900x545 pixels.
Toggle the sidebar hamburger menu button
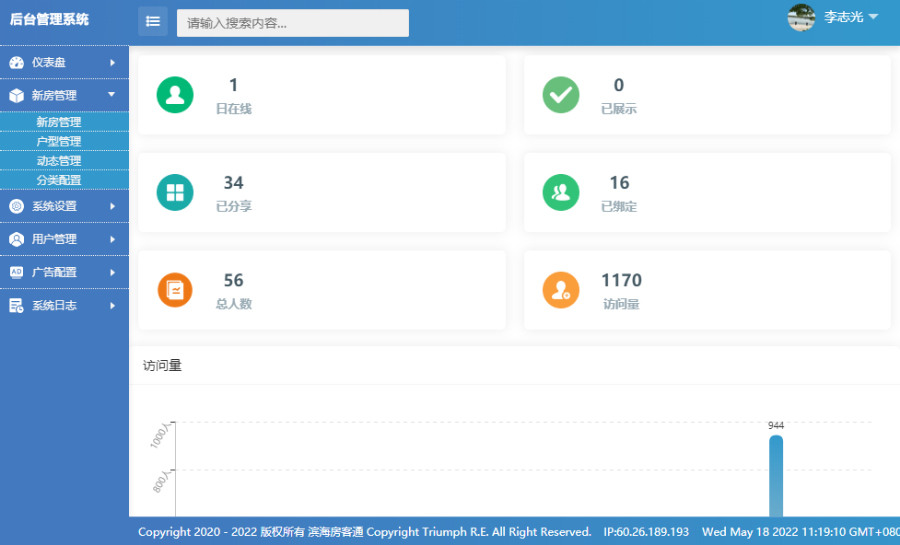coord(153,22)
